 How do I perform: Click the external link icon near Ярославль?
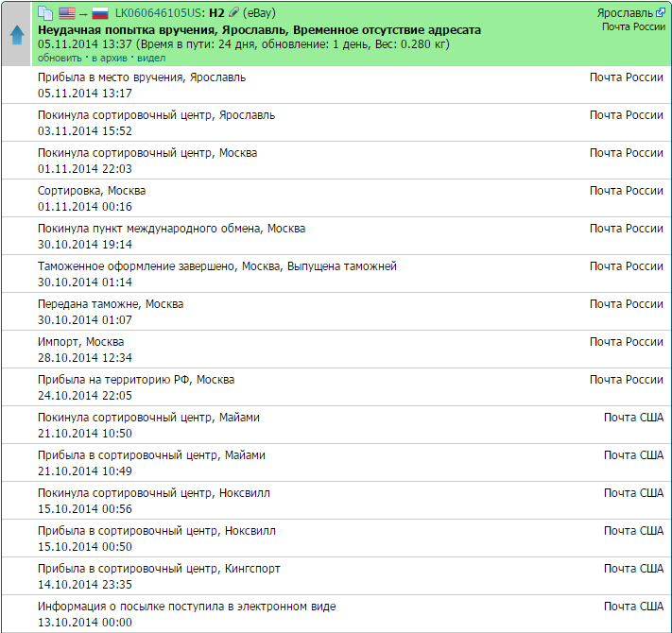(660, 13)
